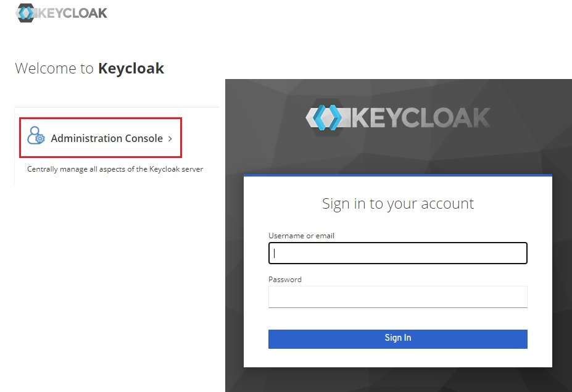Click the Sign in to your account heading
Screen dimensions: 572x392
click(397, 203)
